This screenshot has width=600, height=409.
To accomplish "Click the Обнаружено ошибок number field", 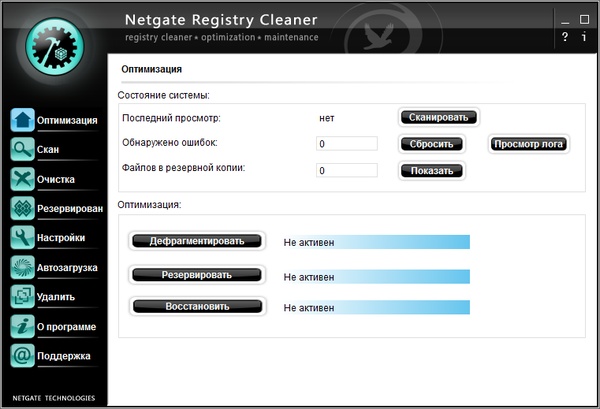I will pyautogui.click(x=346, y=144).
